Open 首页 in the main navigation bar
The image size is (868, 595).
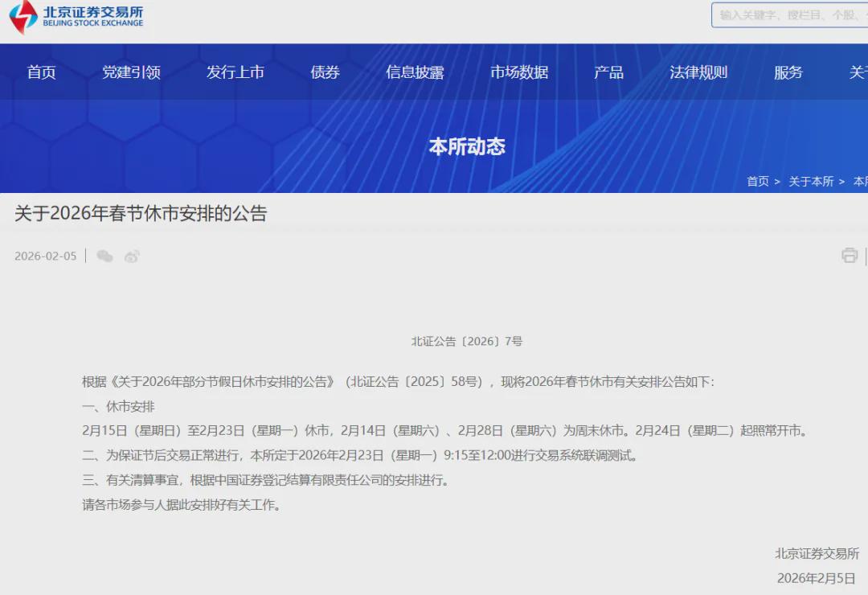42,72
